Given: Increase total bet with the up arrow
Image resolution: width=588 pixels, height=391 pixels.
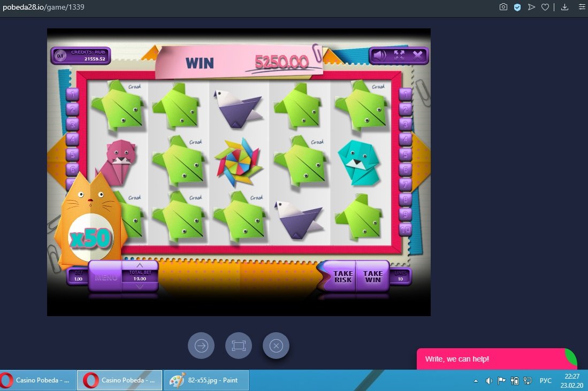Looking at the screenshot, I should pos(140,265).
